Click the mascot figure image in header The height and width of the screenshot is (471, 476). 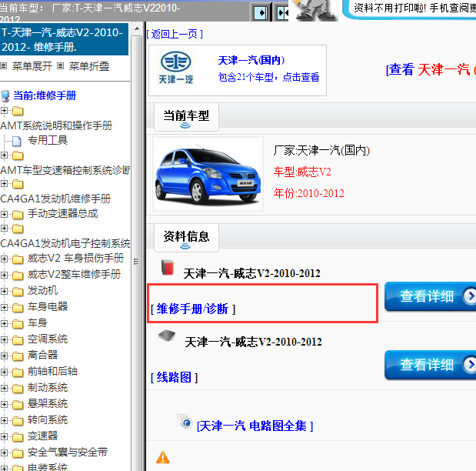click(x=316, y=10)
